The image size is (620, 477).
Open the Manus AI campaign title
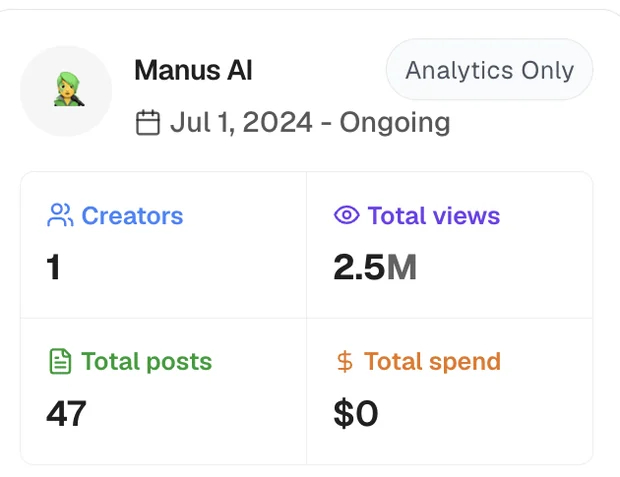pyautogui.click(x=193, y=70)
